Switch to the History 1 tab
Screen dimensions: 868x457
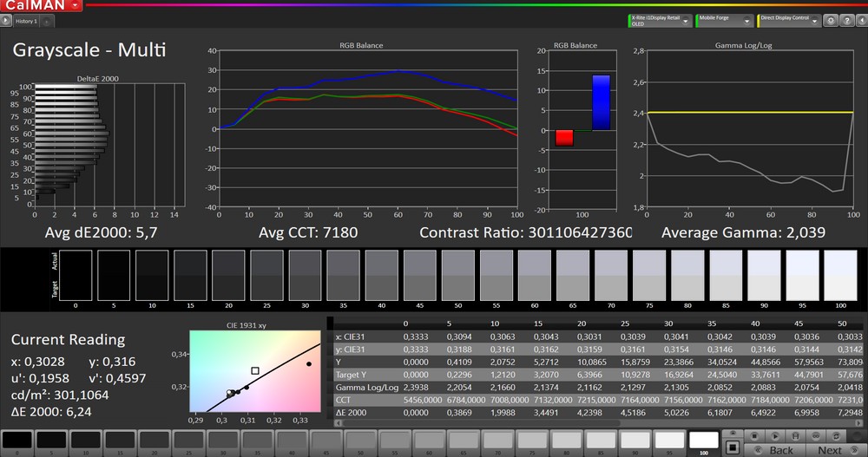26,21
